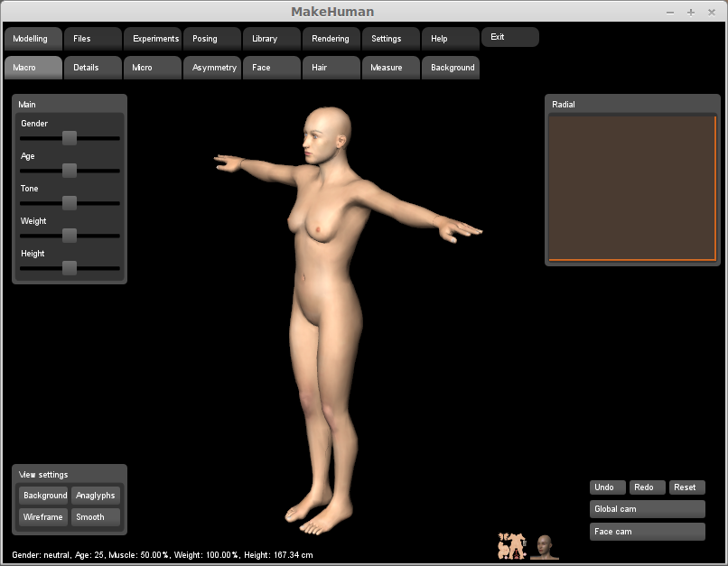Screen dimensions: 728x566
Task: Click the Undo button
Action: 608,487
